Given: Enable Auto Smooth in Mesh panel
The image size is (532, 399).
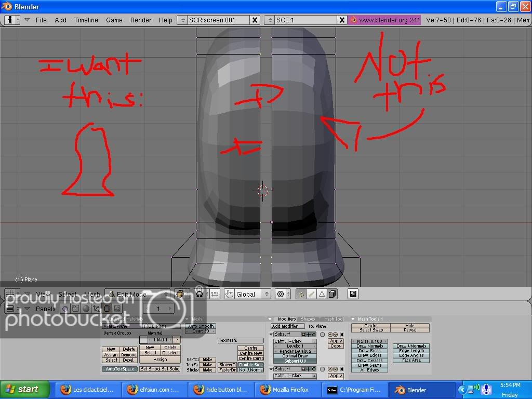Looking at the screenshot, I should pos(201,326).
